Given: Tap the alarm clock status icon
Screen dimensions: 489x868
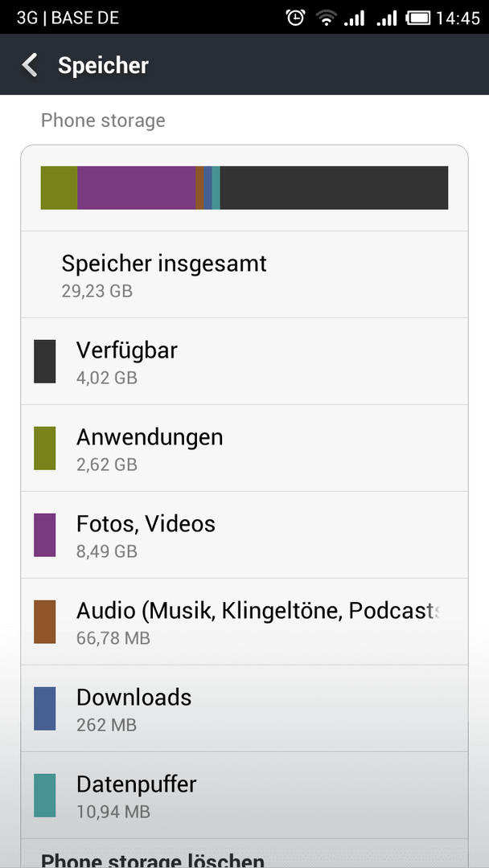Looking at the screenshot, I should point(296,18).
